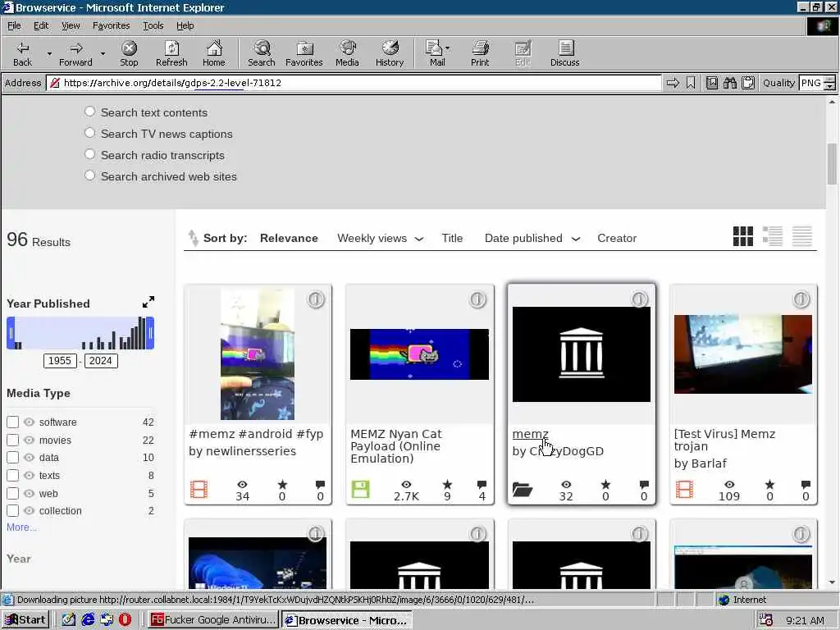
Task: Select Search text contents radio button
Action: coord(89,112)
